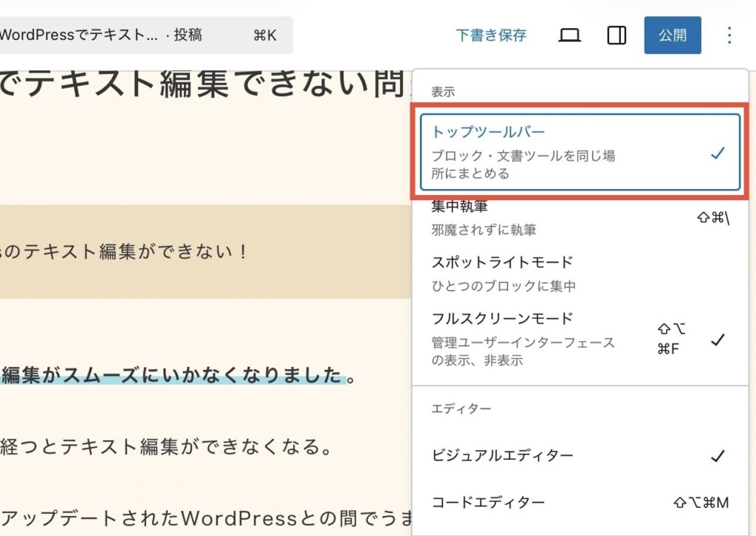Switch to コードエディター
This screenshot has width=756, height=536.
coord(580,503)
